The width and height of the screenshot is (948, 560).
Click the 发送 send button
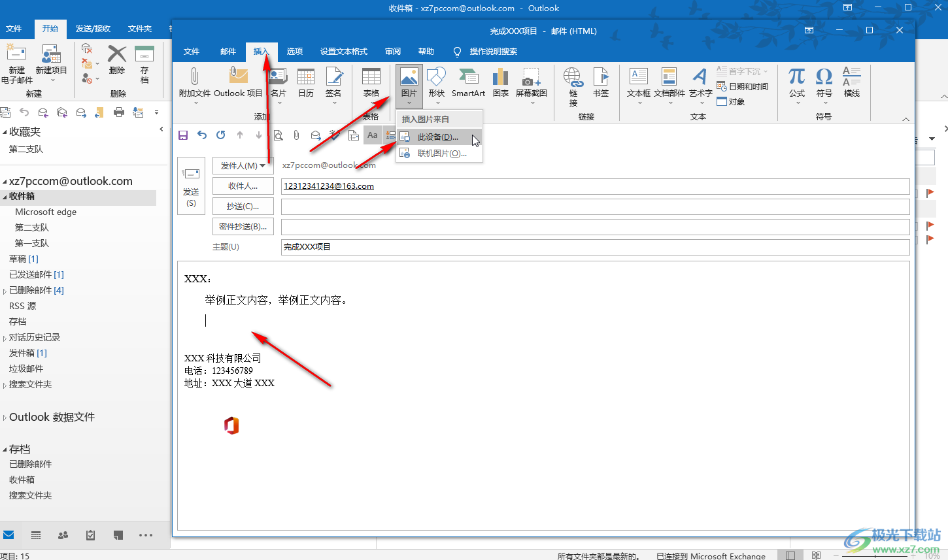191,186
